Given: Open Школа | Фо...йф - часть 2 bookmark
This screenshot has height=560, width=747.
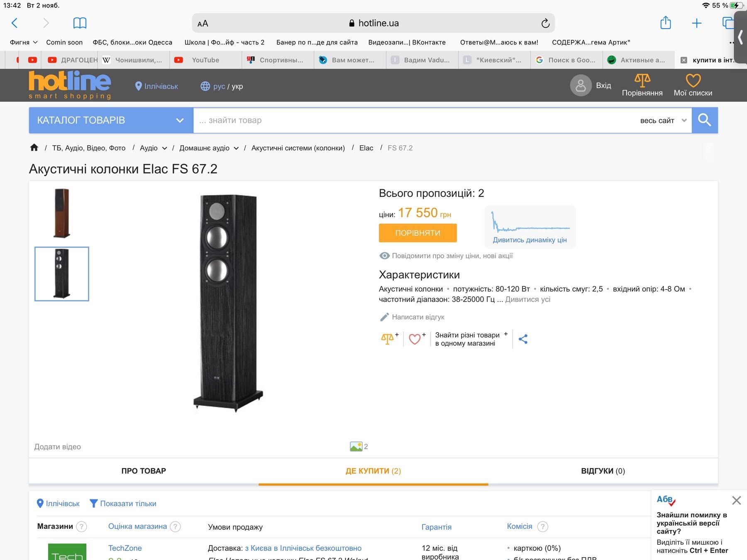Looking at the screenshot, I should point(225,42).
